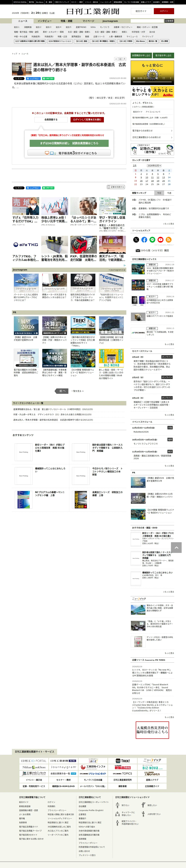Image resolution: width=186 pixels, height=868 pixels.
Task: Open the RSS feed icon
Action: coord(168,240)
